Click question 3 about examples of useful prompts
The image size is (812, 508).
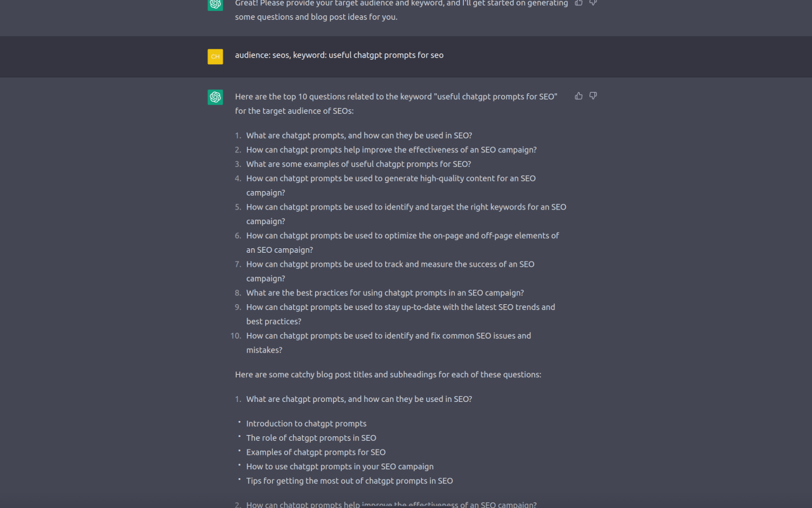click(358, 164)
